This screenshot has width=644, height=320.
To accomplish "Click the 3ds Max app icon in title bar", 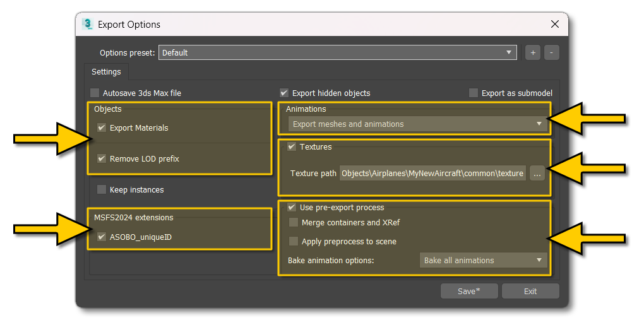I will coord(88,24).
